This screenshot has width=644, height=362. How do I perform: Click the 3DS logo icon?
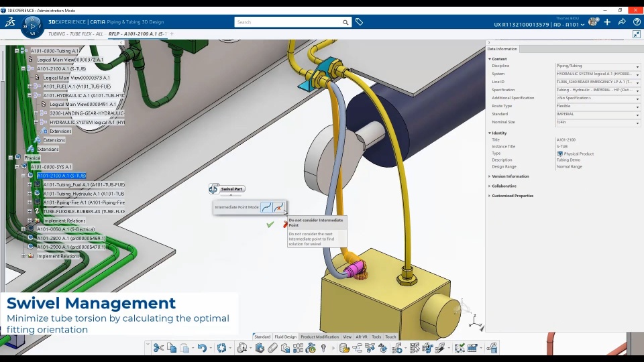(x=10, y=22)
